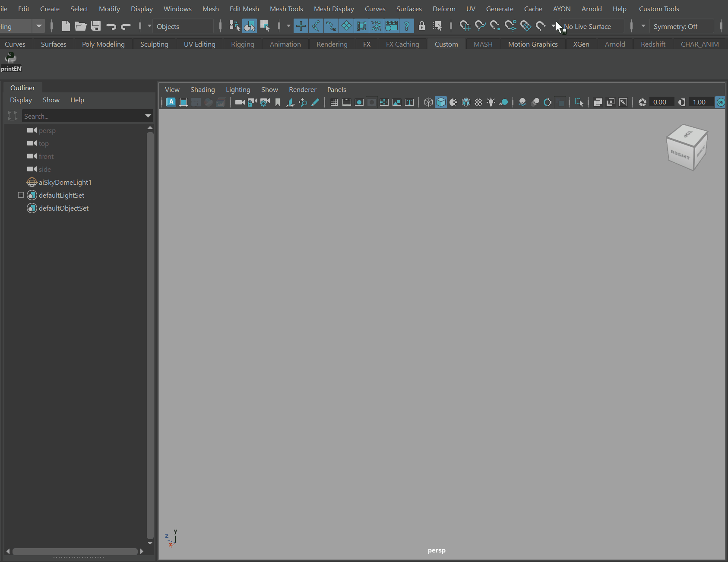Open the viewport Panels menu

pos(337,89)
